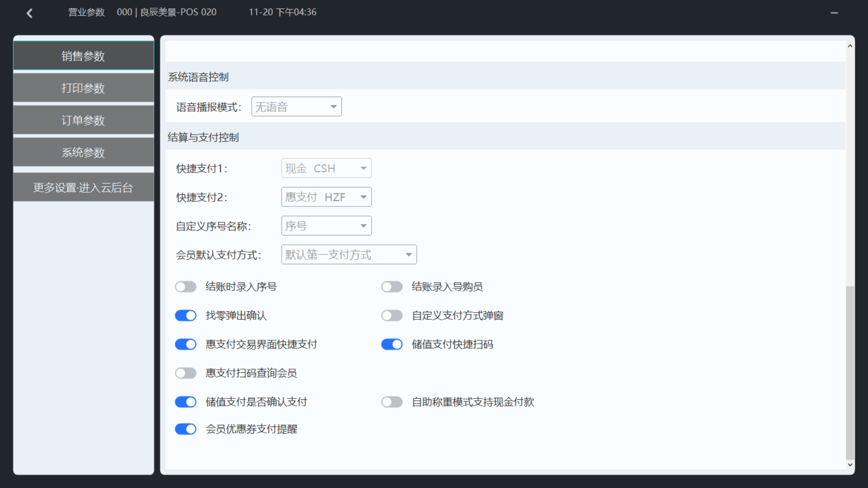Select 系统参数 in sidebar
Viewport: 868px width, 488px height.
(x=83, y=153)
